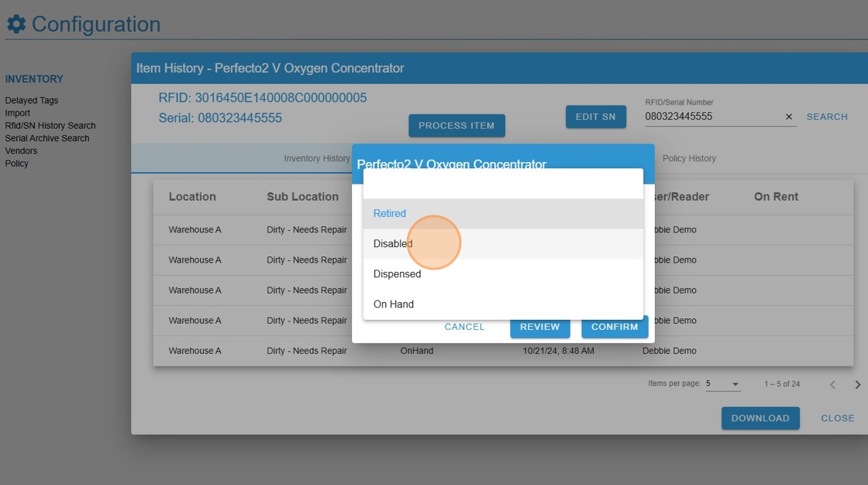Open Serial Archive Search link
The height and width of the screenshot is (485, 868).
[x=47, y=139]
